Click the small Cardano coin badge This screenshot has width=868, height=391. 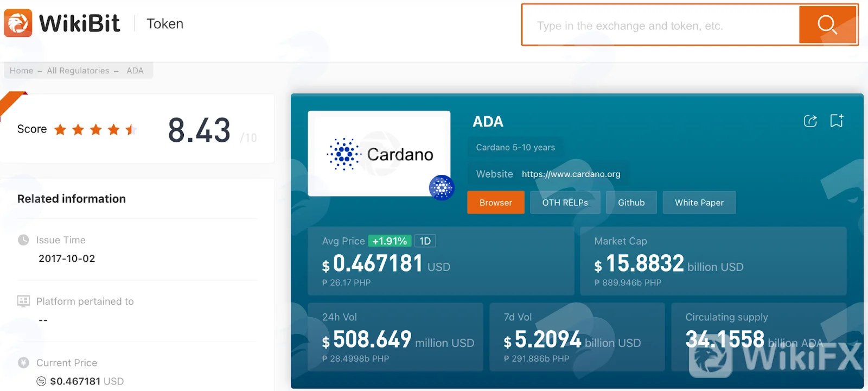442,188
